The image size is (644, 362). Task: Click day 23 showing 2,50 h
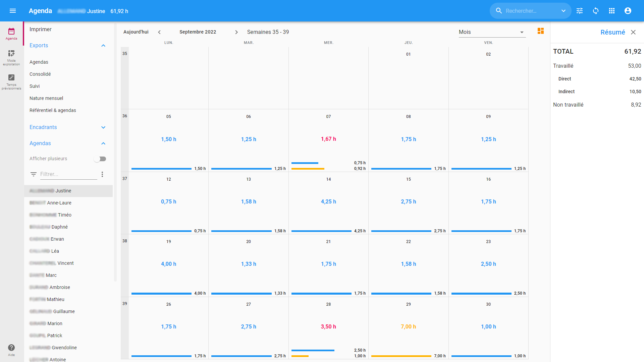(488, 265)
